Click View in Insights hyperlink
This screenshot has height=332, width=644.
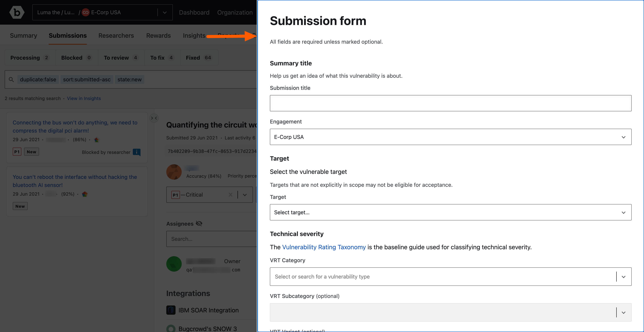(84, 98)
